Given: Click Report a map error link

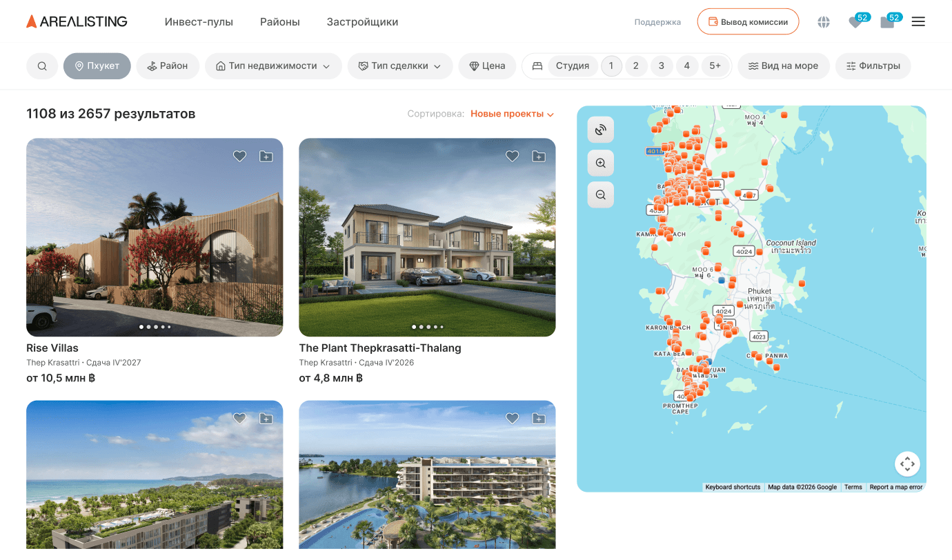Looking at the screenshot, I should click(896, 487).
